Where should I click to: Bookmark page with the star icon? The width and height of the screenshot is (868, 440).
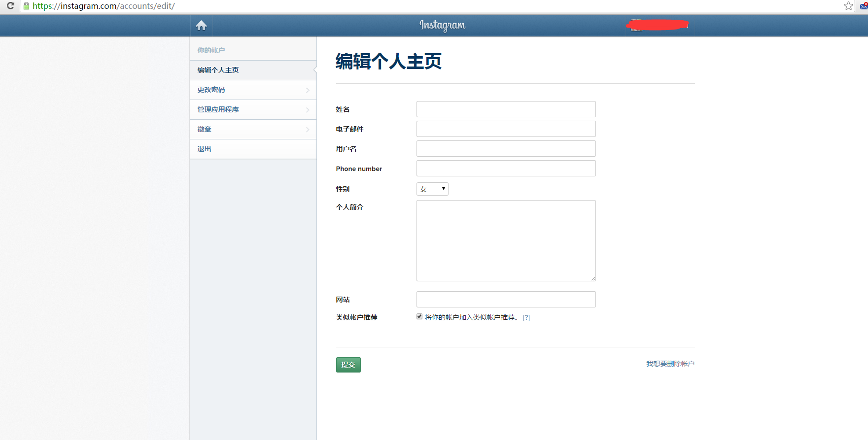[x=848, y=6]
